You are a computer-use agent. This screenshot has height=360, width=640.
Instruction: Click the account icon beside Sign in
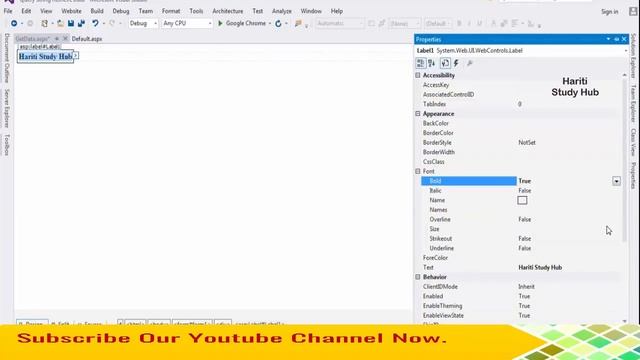[633, 11]
